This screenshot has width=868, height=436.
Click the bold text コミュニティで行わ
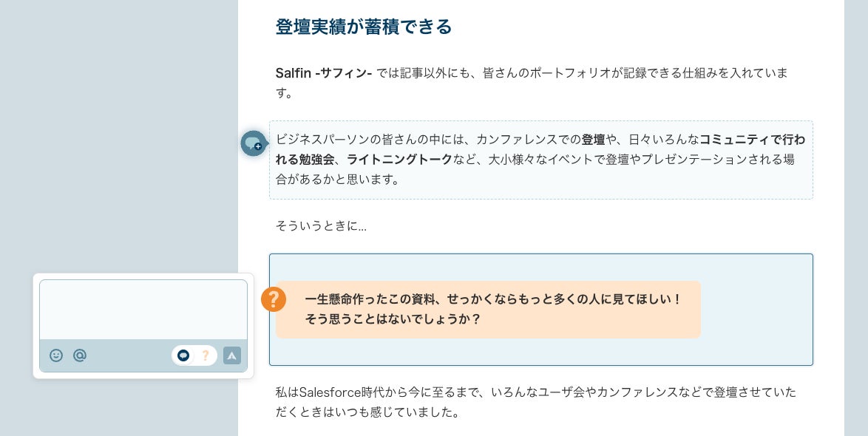tap(752, 139)
